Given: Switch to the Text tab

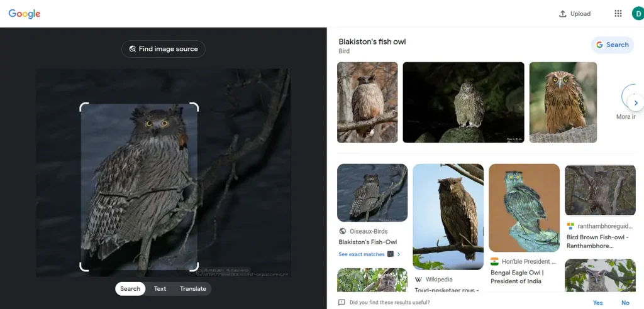Looking at the screenshot, I should point(160,289).
